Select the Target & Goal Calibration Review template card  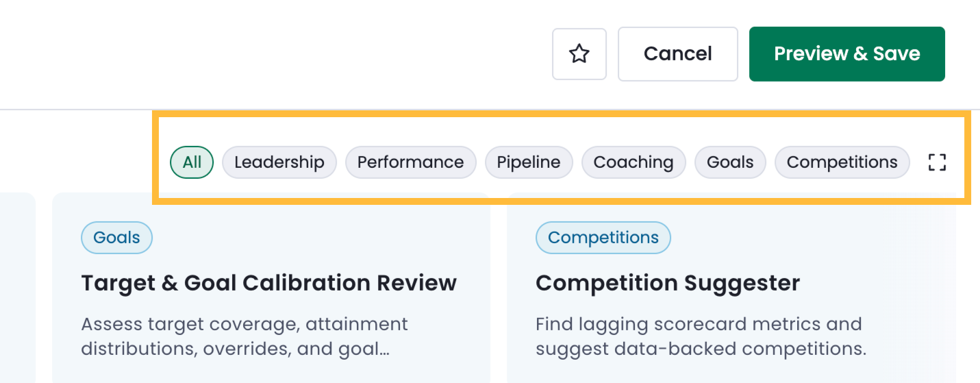coord(271,288)
